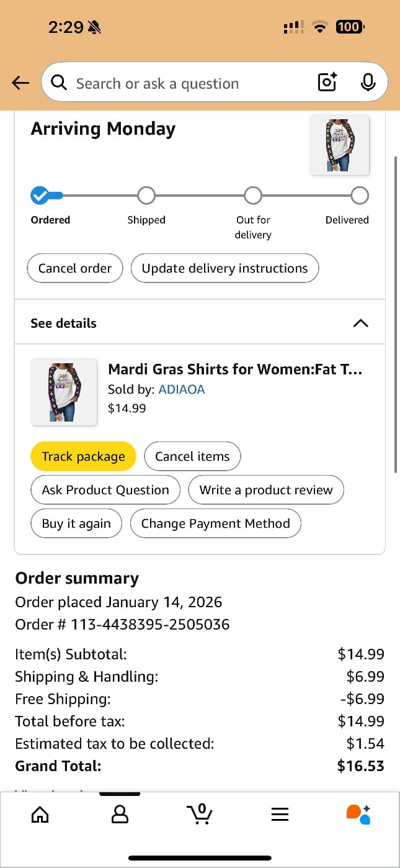This screenshot has width=400, height=868.
Task: Choose Write a product review
Action: (266, 490)
